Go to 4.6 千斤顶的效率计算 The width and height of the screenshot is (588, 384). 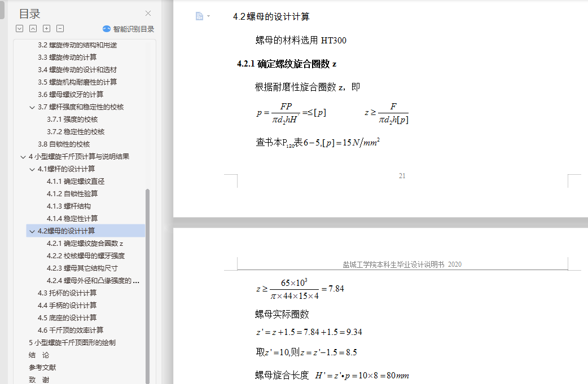coord(71,330)
